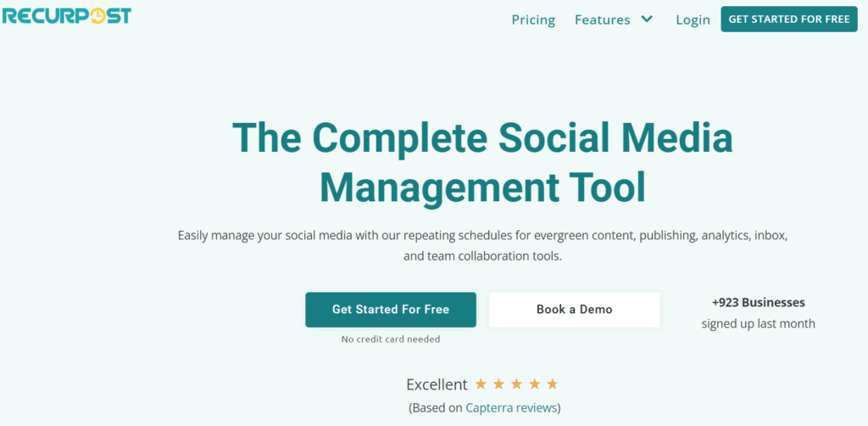The image size is (868, 426).
Task: Click the middle rating star
Action: coord(516,384)
